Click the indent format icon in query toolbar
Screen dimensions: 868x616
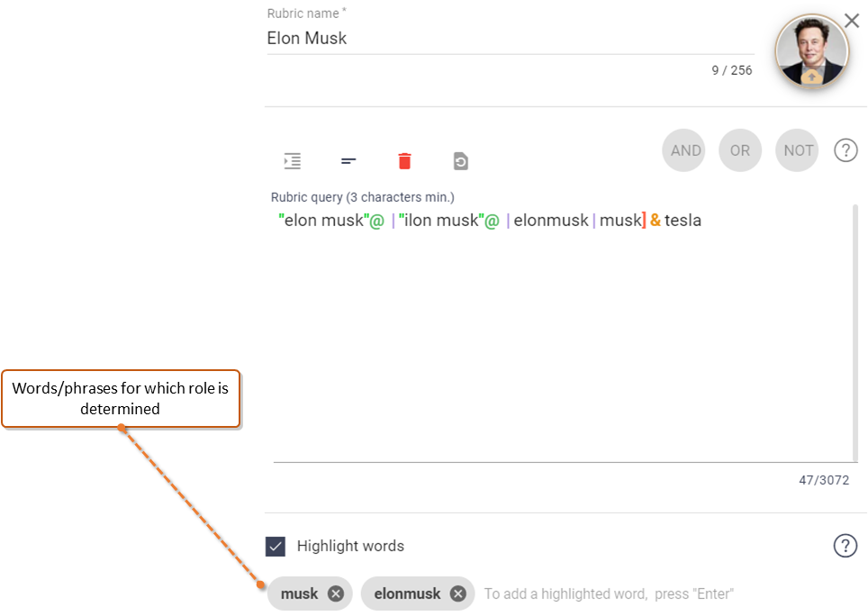coord(293,161)
